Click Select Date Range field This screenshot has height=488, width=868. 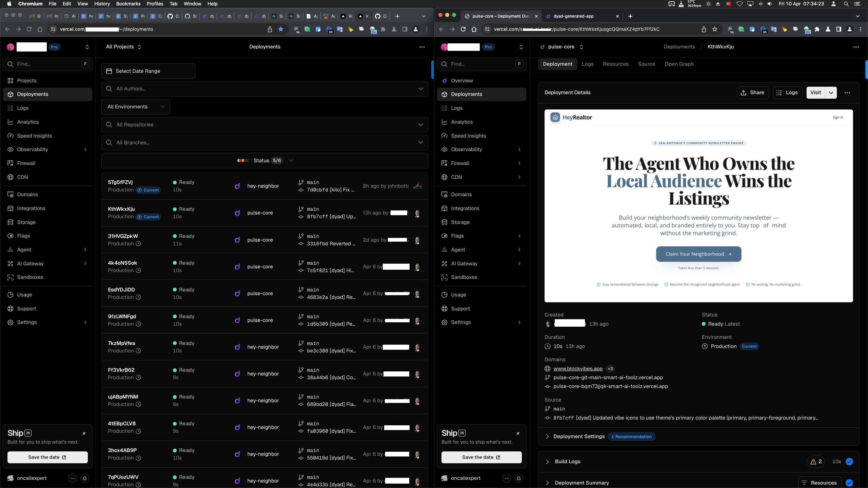point(148,71)
